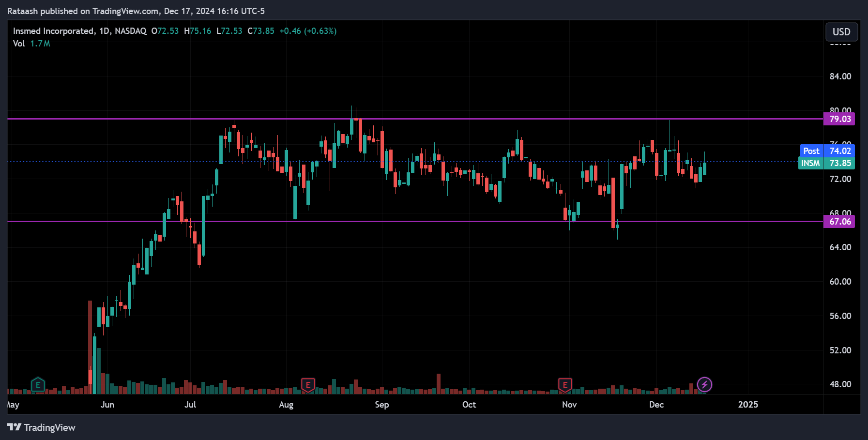The width and height of the screenshot is (868, 440).
Task: Click the 56.00 price scale value
Action: point(840,316)
